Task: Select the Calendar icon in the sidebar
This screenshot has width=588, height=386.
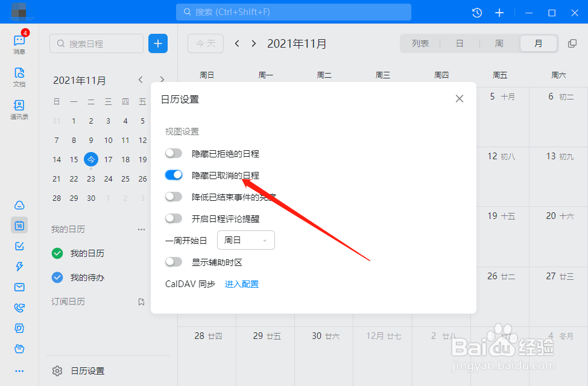Action: [19, 226]
